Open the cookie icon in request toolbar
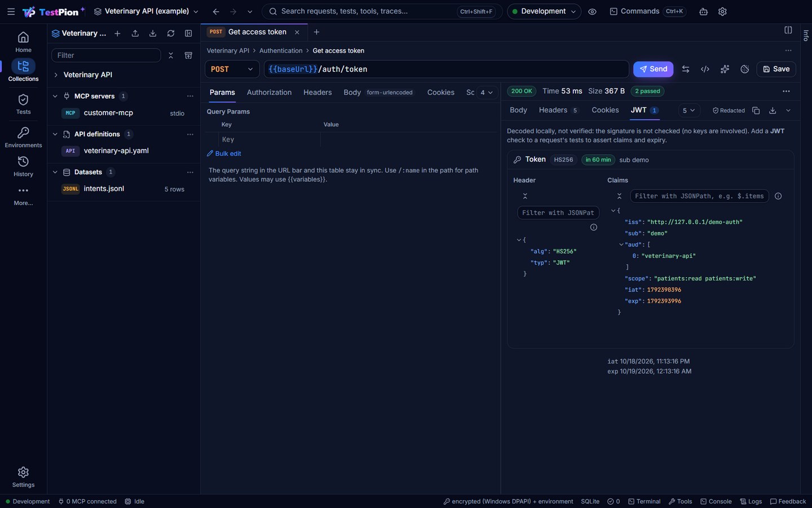812x508 pixels. (744, 69)
